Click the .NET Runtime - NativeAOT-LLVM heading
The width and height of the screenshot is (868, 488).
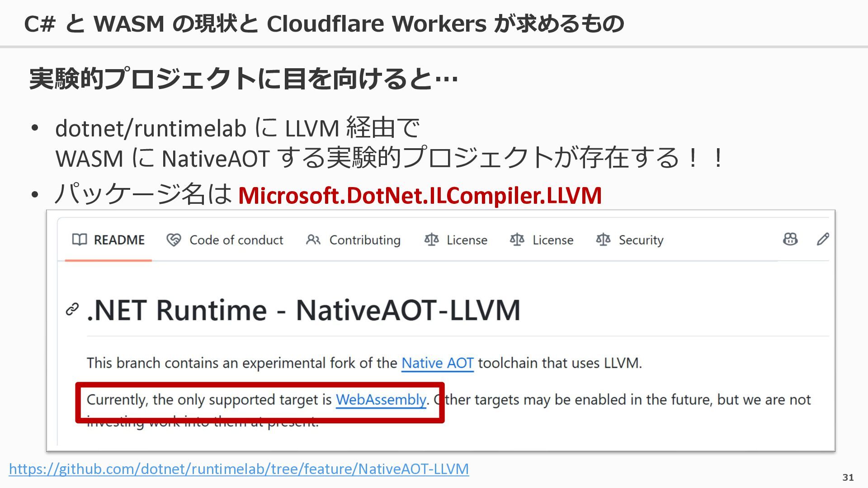[x=303, y=310]
